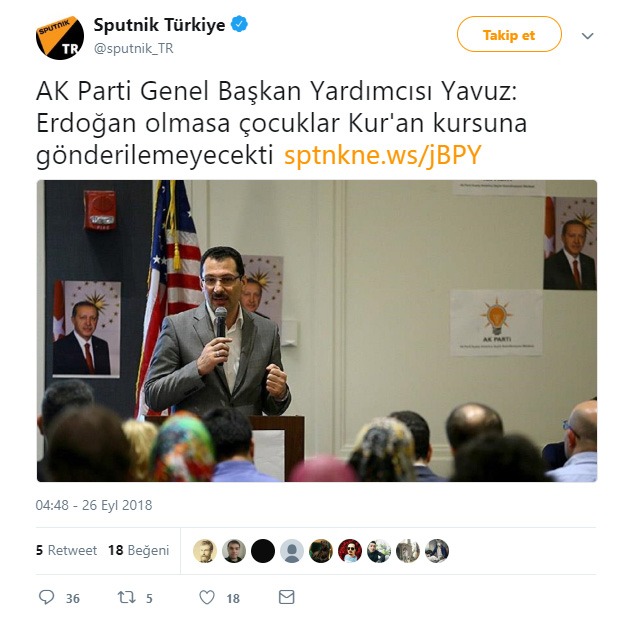Screen dimensions: 630x620
Task: Click the Sputnik Türkiye profile avatar
Action: [60, 38]
